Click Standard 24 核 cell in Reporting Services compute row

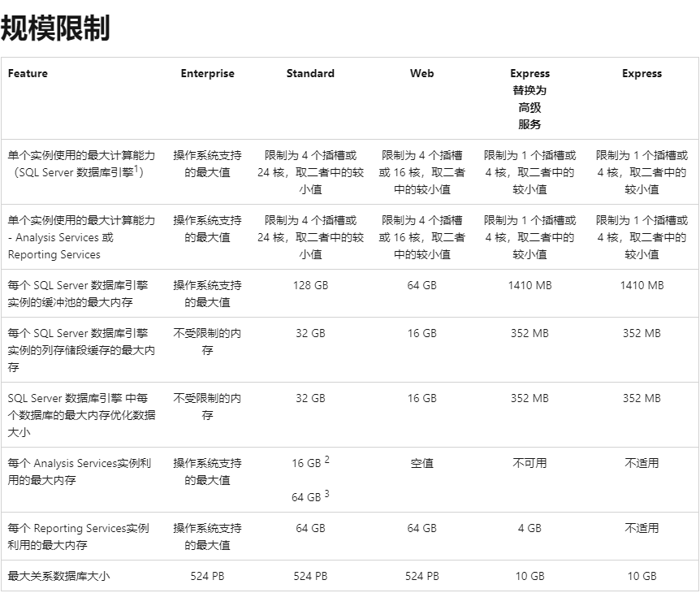click(310, 237)
